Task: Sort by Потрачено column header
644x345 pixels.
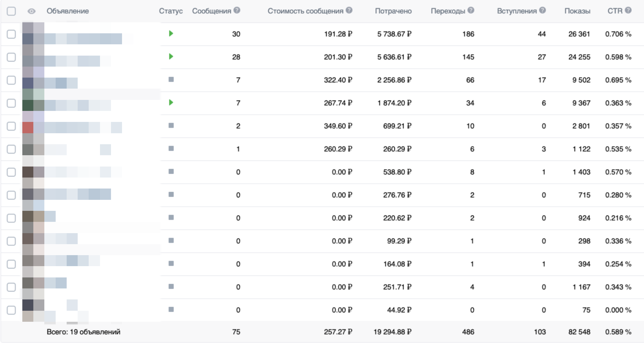Action: 393,11
